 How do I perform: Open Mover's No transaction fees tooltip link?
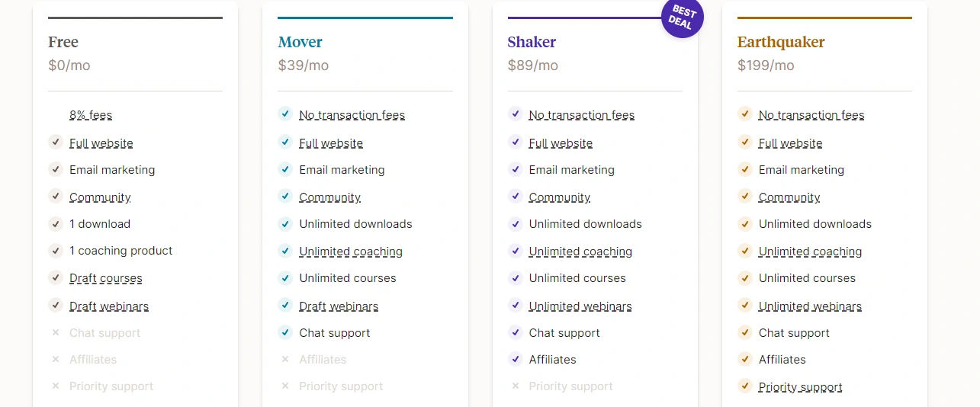(x=352, y=115)
